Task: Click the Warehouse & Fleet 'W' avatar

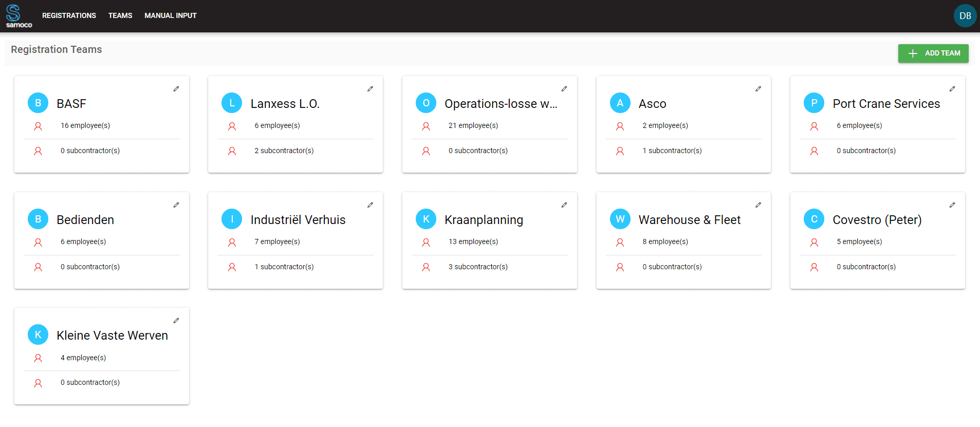Action: click(620, 219)
